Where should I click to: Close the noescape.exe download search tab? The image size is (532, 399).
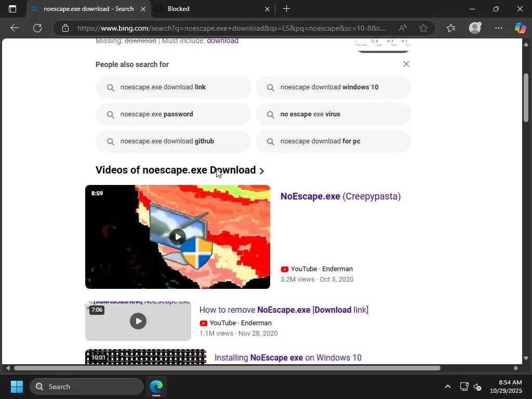[143, 9]
